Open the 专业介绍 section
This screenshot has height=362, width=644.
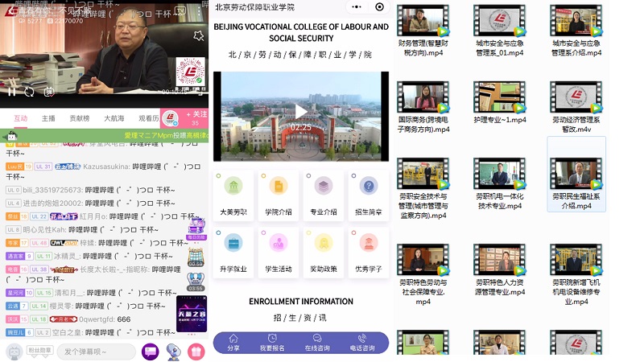(324, 195)
